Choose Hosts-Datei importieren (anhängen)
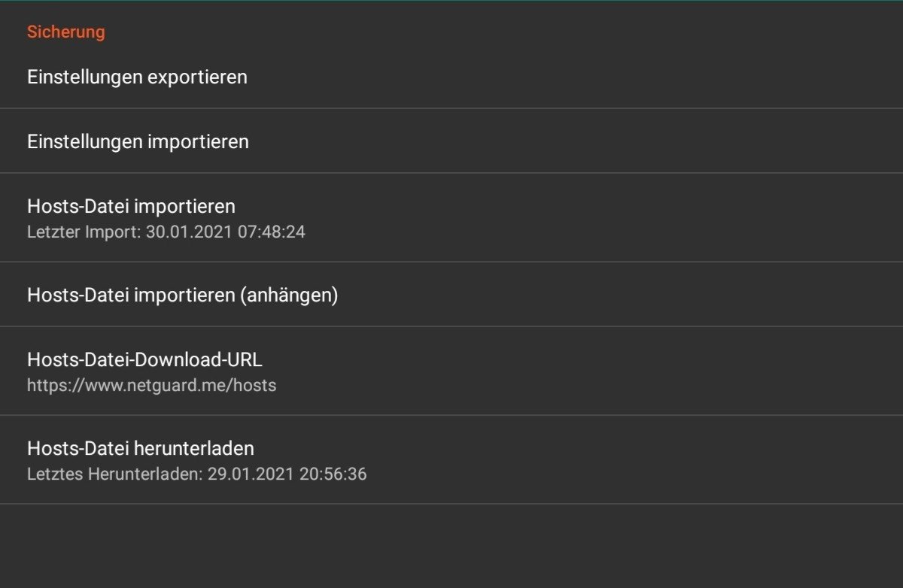The image size is (903, 588). pyautogui.click(x=182, y=295)
